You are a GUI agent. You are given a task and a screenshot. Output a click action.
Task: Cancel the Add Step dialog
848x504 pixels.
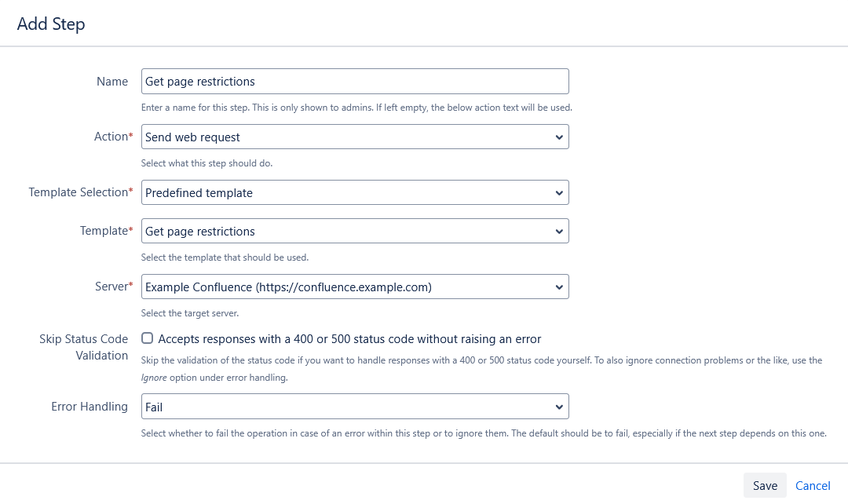click(x=813, y=486)
